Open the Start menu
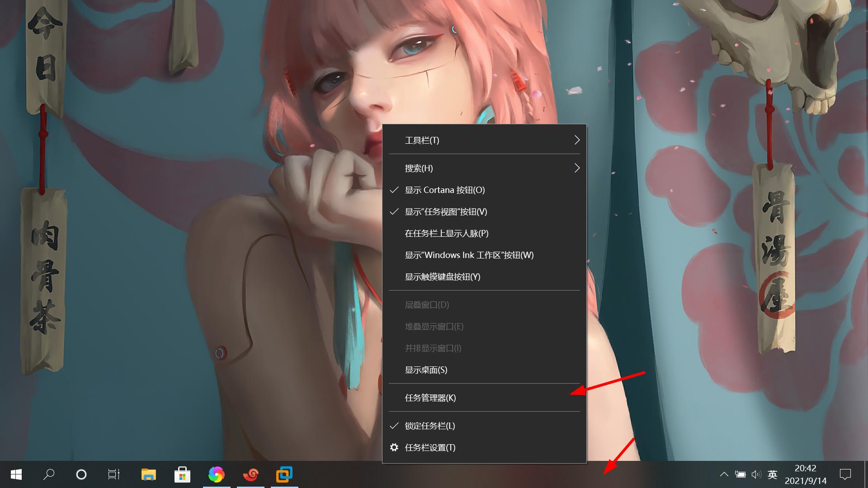Viewport: 868px width, 488px height. (x=16, y=474)
